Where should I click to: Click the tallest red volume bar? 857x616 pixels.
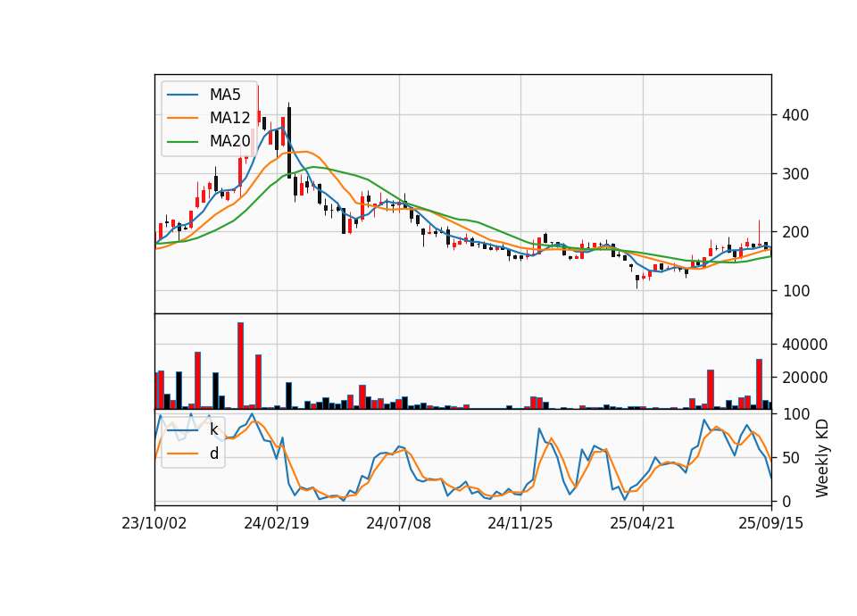pos(240,366)
